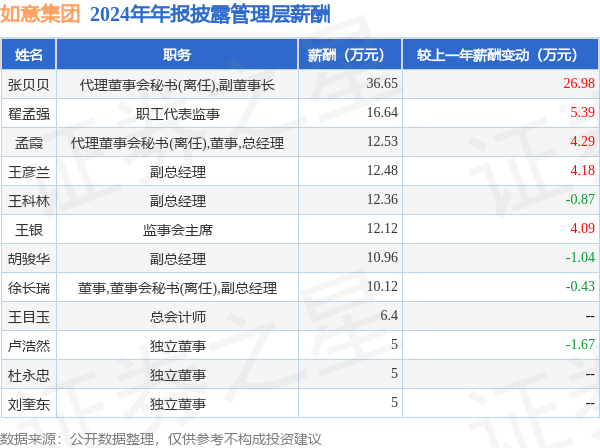Click the name 孟霞
600x448 pixels.
tap(29, 143)
